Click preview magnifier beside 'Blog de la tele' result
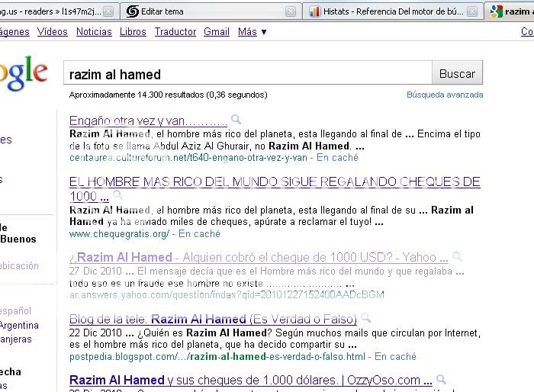The image size is (534, 392). pyautogui.click(x=365, y=318)
